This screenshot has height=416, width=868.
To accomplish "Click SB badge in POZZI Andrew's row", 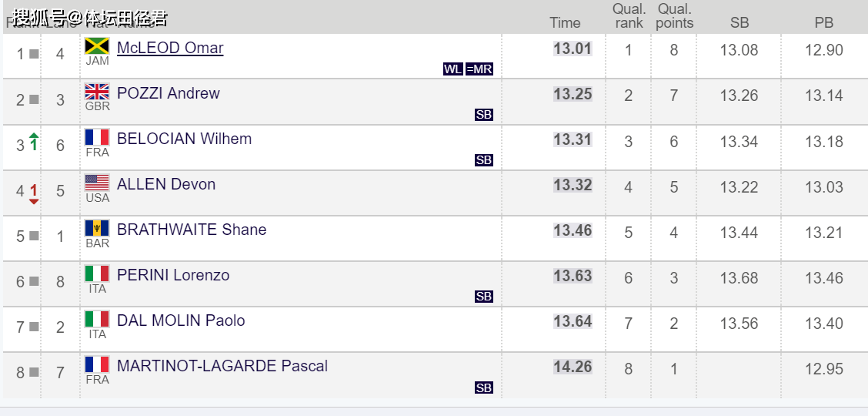I will 484,115.
